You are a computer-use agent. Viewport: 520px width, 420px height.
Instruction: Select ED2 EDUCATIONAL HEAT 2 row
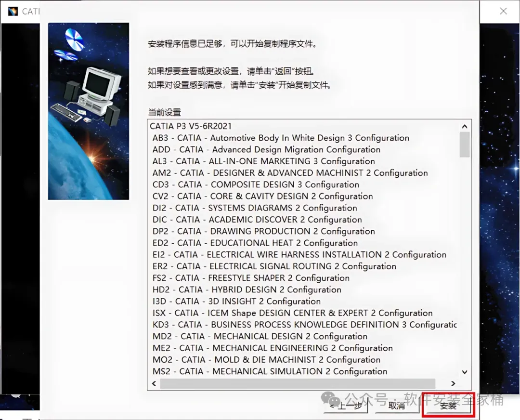tap(255, 243)
